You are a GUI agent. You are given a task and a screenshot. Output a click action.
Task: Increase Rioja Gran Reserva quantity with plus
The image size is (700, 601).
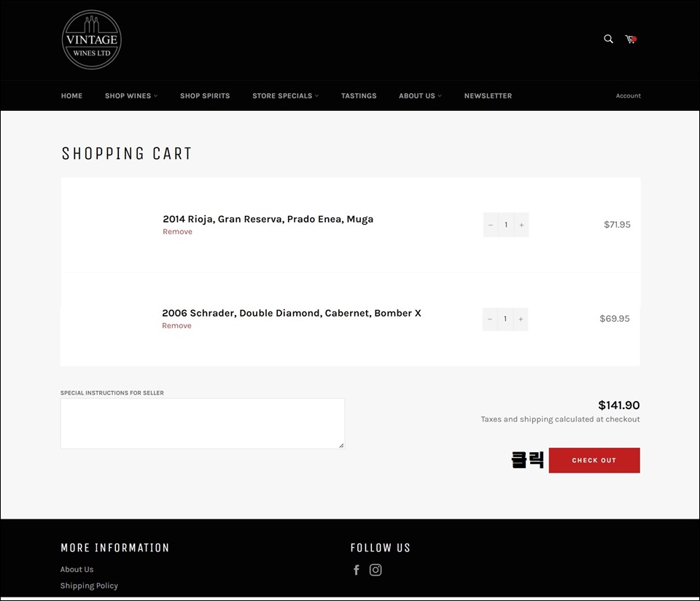(x=521, y=225)
